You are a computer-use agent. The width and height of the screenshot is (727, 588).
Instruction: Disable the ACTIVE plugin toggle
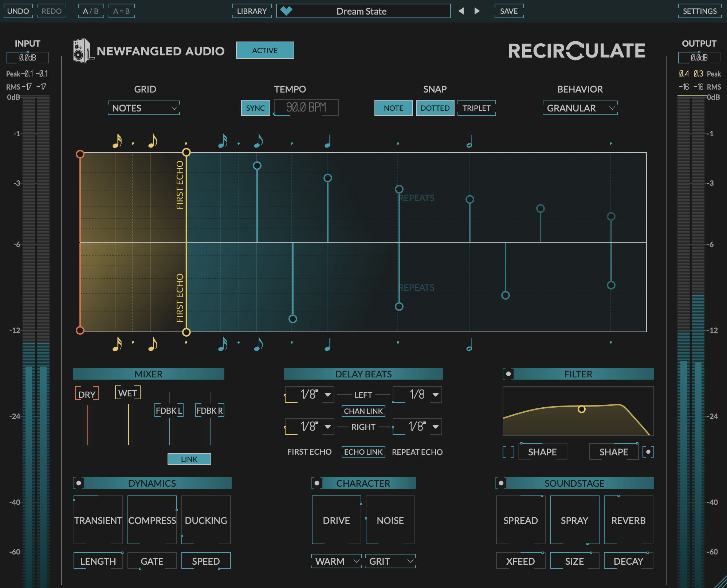tap(265, 50)
